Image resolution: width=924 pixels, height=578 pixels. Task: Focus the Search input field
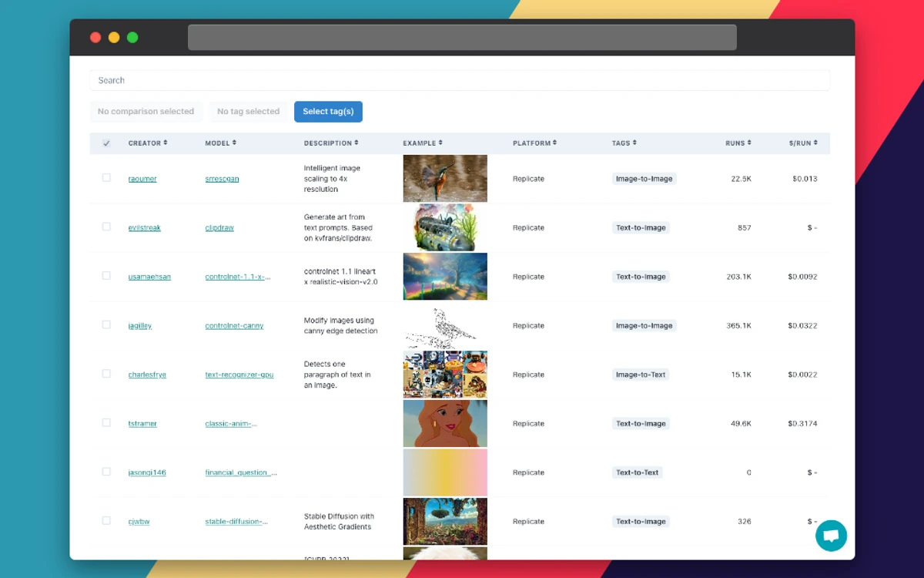460,80
